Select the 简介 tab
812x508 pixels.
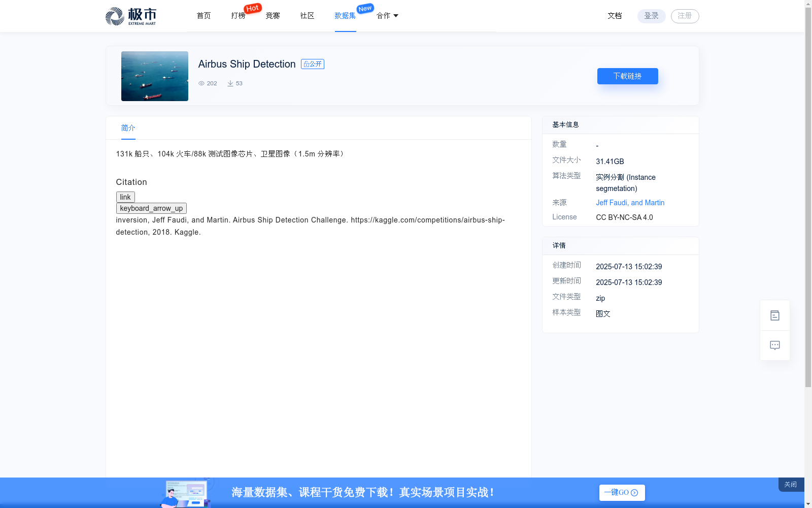[128, 128]
